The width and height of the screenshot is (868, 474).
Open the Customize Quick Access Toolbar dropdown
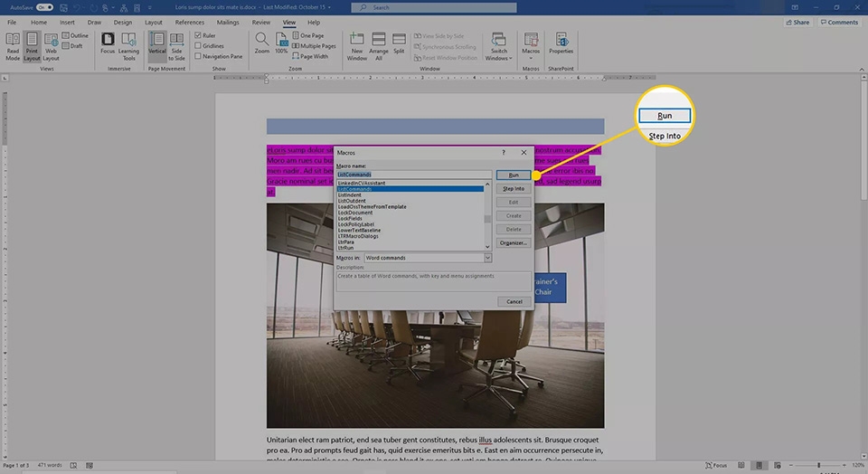(149, 7)
